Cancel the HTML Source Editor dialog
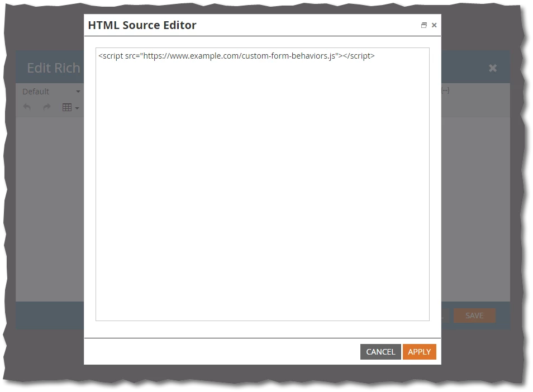The height and width of the screenshot is (392, 533). (380, 352)
